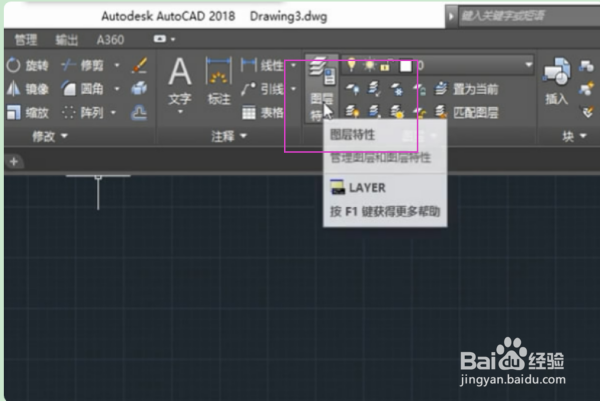
Task: Switch to the A360 tab
Action: (x=110, y=40)
